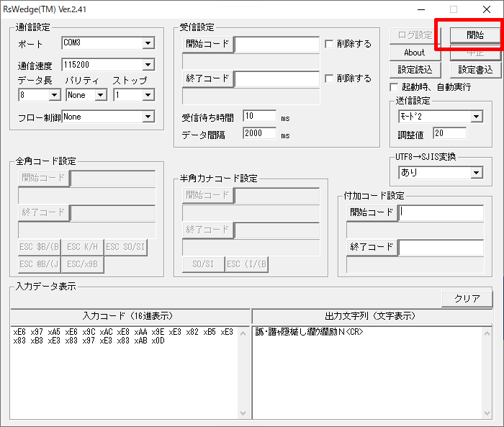Click scroll-up arrow in 入力コード pane
The image size is (504, 427).
[x=243, y=333]
